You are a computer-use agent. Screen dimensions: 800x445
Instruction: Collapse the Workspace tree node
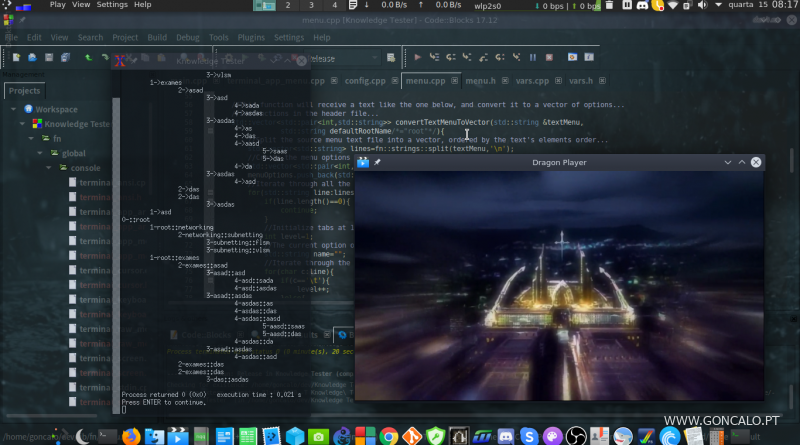click(x=14, y=109)
